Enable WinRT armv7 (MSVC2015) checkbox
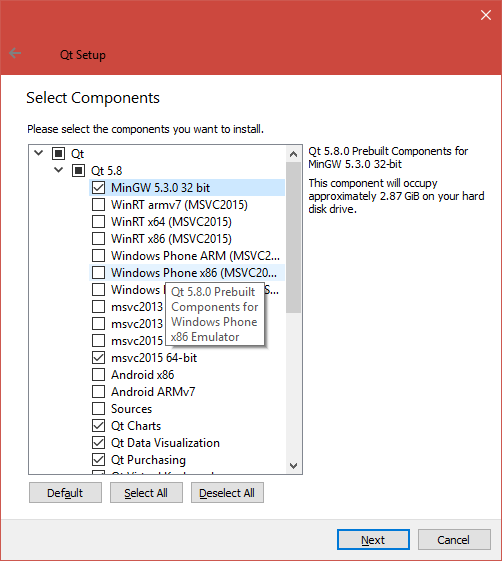 pyautogui.click(x=98, y=205)
